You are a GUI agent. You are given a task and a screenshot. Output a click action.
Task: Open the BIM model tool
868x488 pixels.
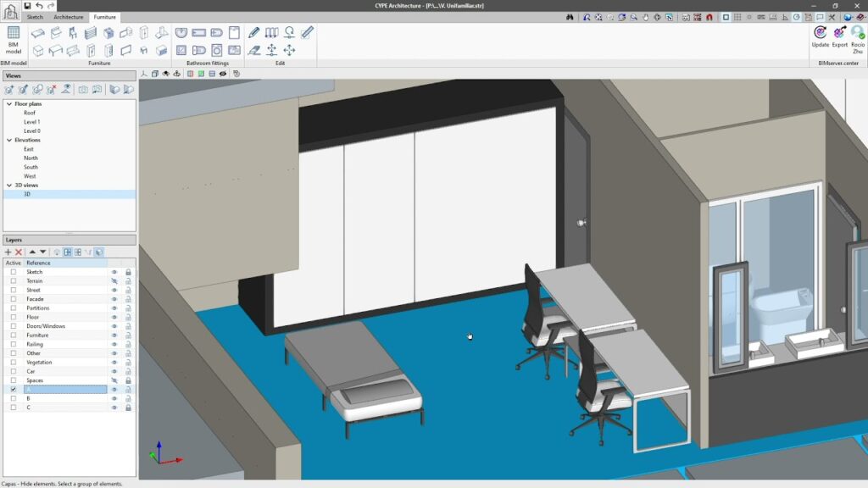tap(14, 41)
